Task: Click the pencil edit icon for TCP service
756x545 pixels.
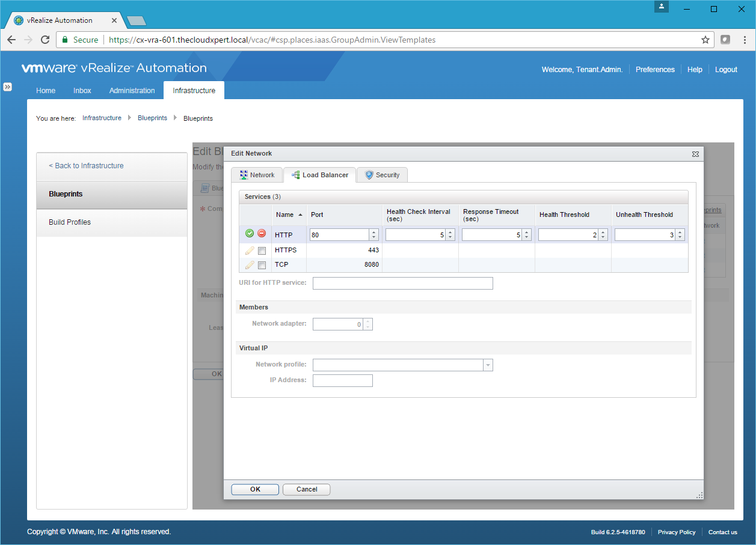Action: [250, 265]
